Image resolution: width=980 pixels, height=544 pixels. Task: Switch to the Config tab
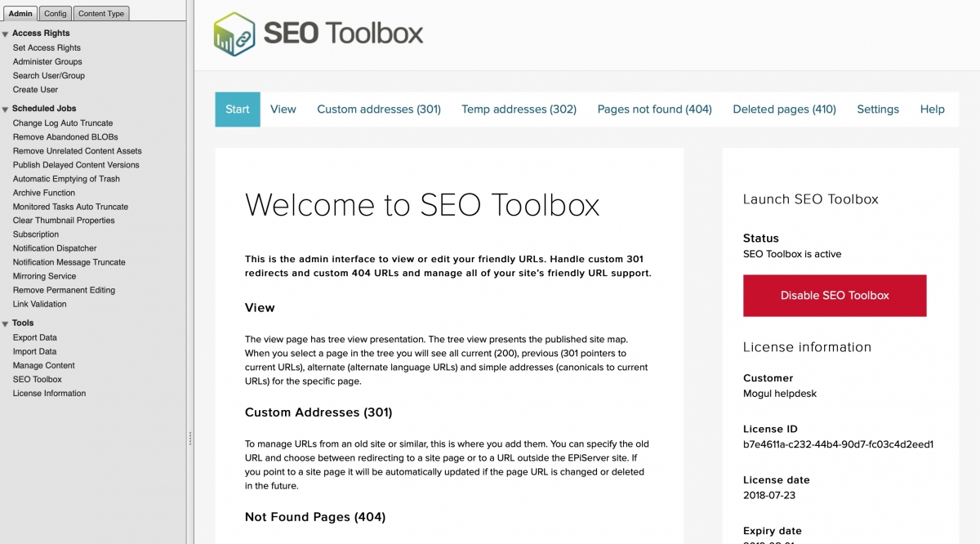(55, 13)
